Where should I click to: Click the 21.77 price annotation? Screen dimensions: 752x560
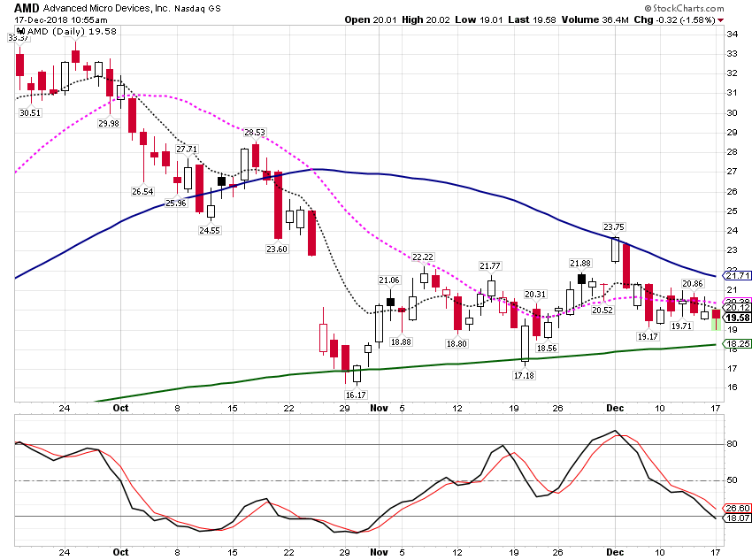pyautogui.click(x=489, y=265)
